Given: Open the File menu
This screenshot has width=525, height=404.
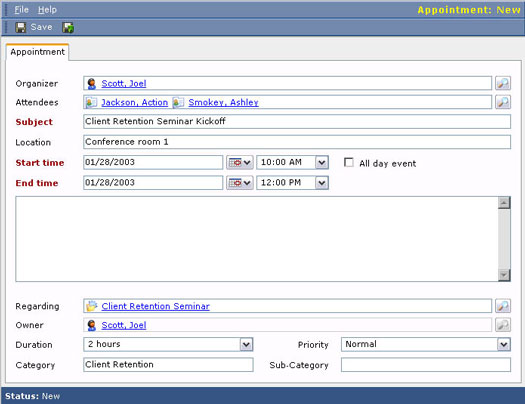Looking at the screenshot, I should click(21, 10).
